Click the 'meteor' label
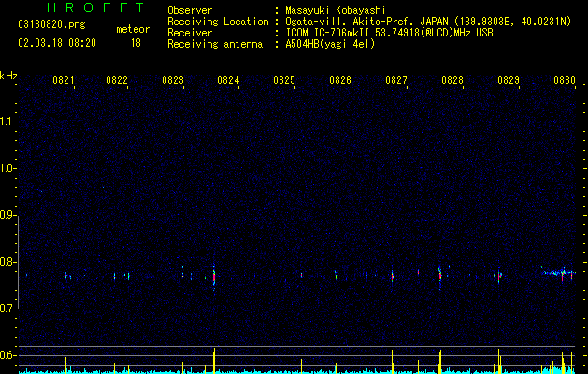Image resolution: width=588 pixels, height=374 pixels. [x=133, y=29]
